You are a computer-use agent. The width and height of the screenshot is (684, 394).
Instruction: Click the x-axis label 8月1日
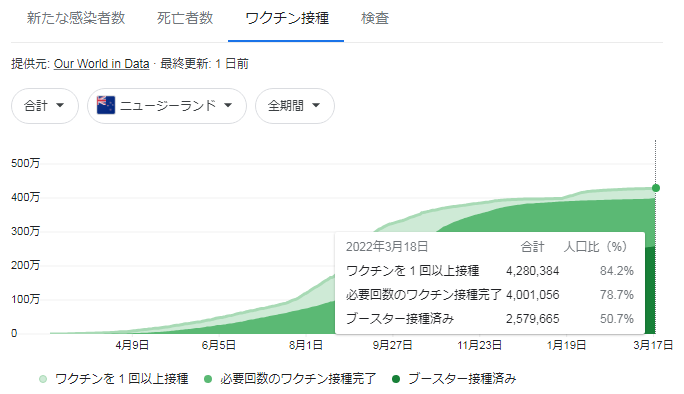click(x=306, y=346)
